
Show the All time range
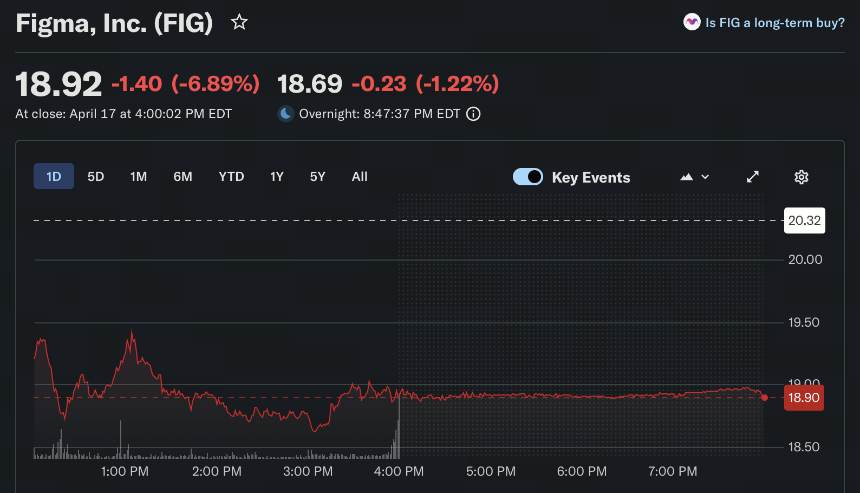pyautogui.click(x=359, y=177)
